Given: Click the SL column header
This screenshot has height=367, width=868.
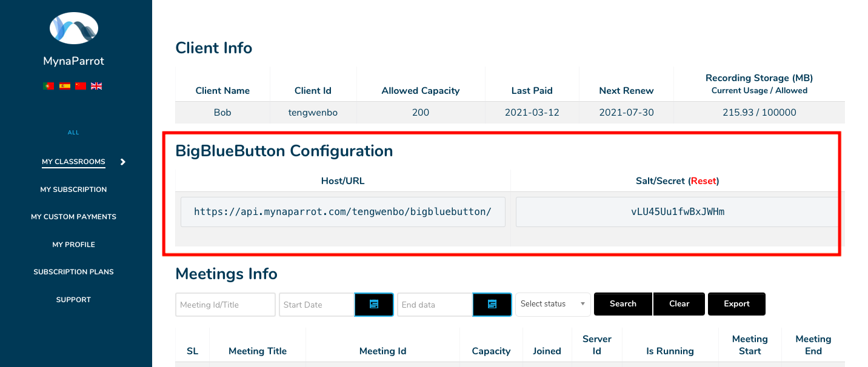Looking at the screenshot, I should tap(192, 351).
